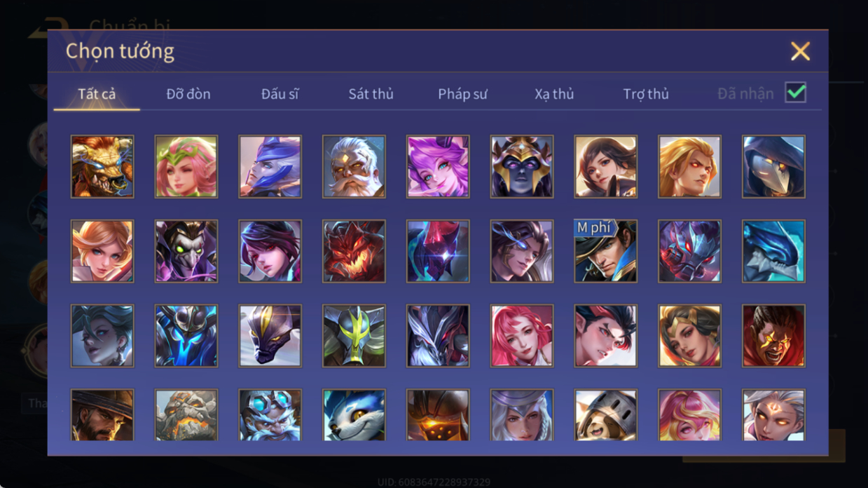
Task: Open the Đấu sĩ tab
Action: 280,94
